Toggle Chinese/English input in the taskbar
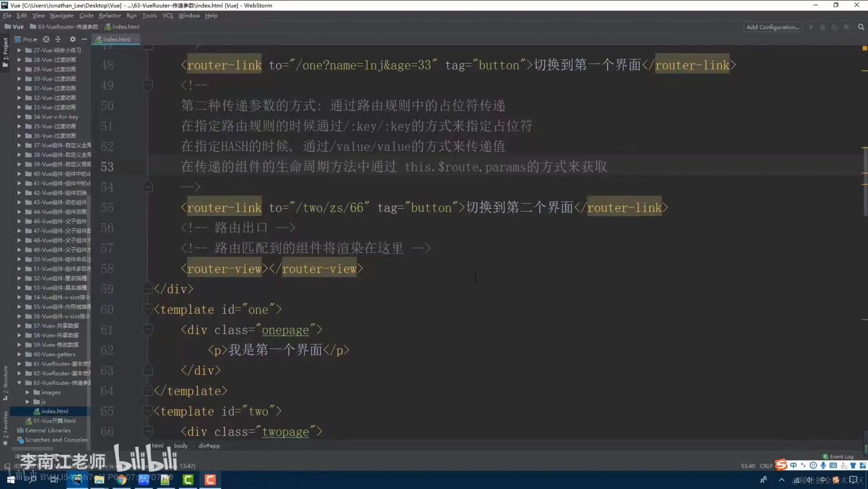 click(x=794, y=465)
